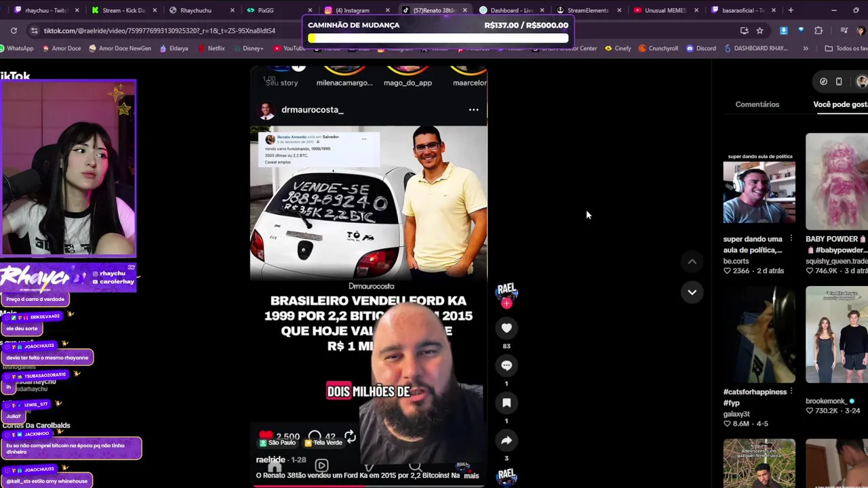Switch to the basaraoficial Twitch tab
Image resolution: width=868 pixels, height=488 pixels.
[742, 10]
